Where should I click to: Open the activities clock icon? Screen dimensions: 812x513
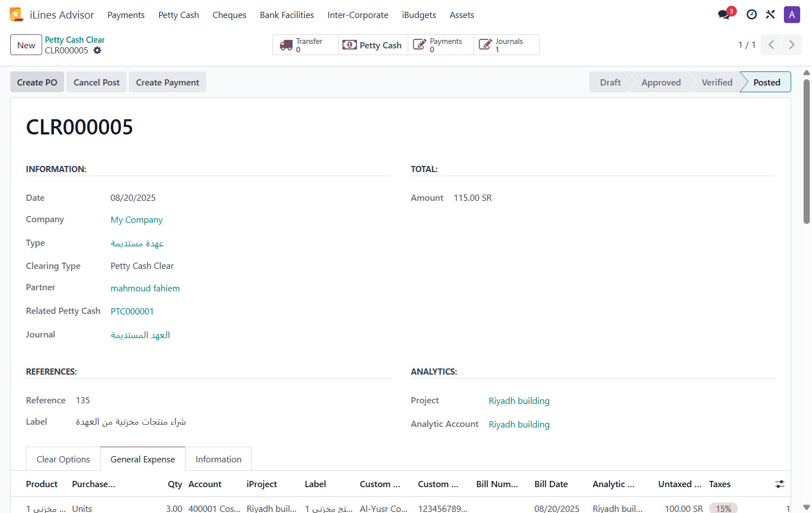point(751,15)
